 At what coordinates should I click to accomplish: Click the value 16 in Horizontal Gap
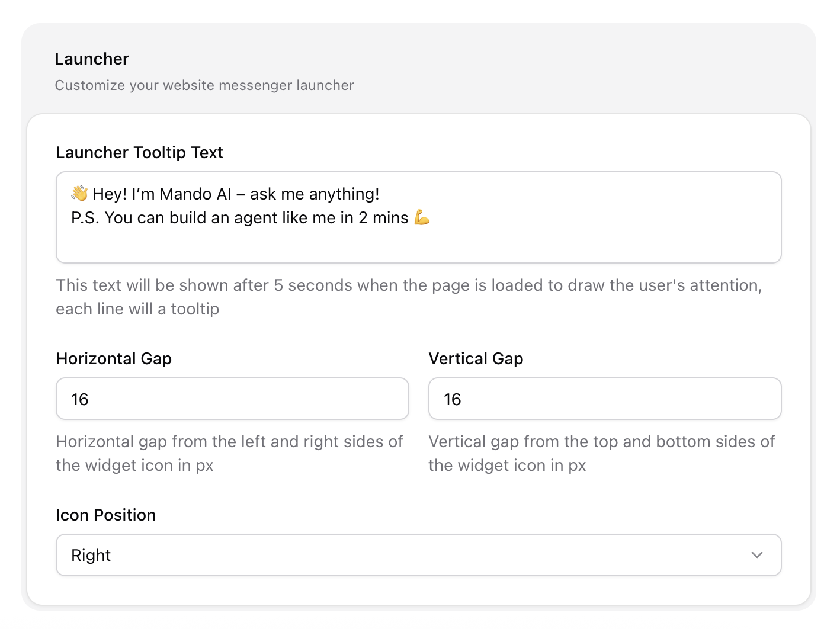point(80,400)
